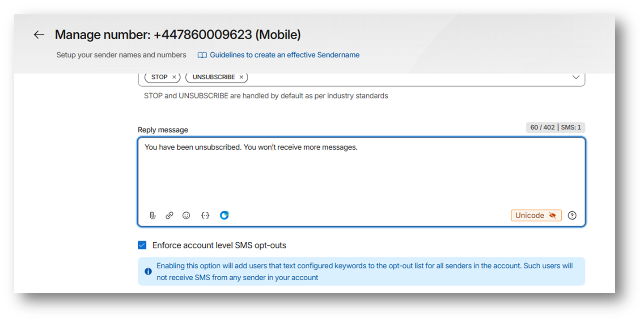Click inside the Reply message text area
Viewport: 644px width, 322px height.
(361, 182)
